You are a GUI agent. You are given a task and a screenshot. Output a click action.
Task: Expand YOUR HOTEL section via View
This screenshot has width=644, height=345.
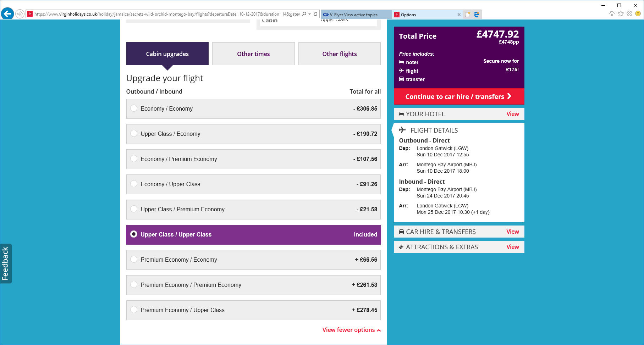(512, 114)
